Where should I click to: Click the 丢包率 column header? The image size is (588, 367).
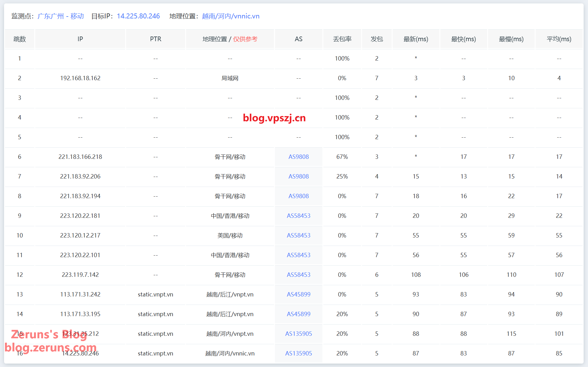(342, 39)
